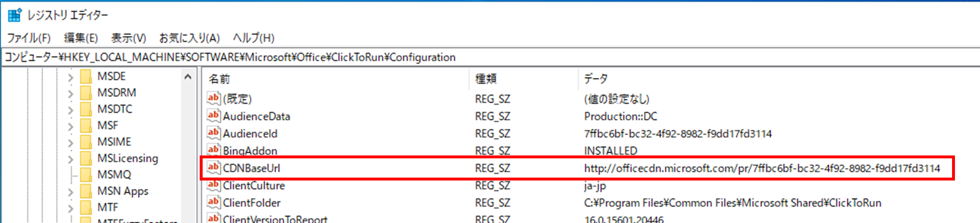Expand the MSDTC tree node

(70, 109)
